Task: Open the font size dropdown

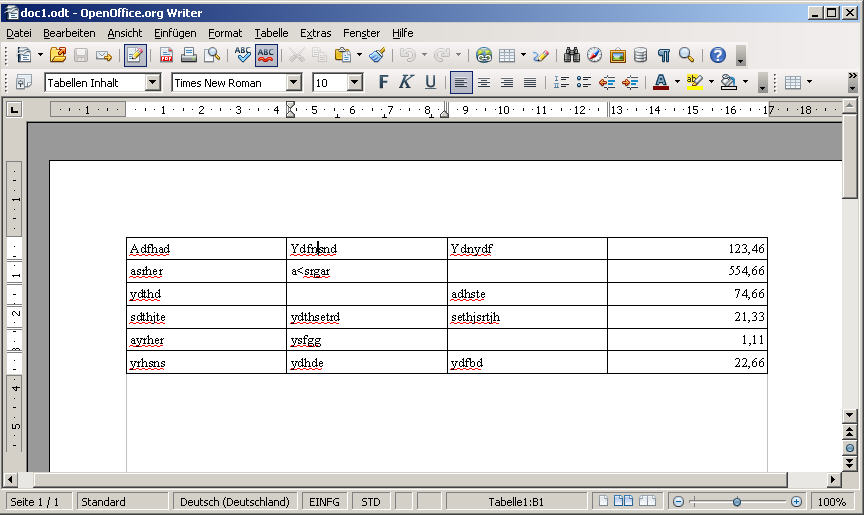Action: (x=354, y=82)
